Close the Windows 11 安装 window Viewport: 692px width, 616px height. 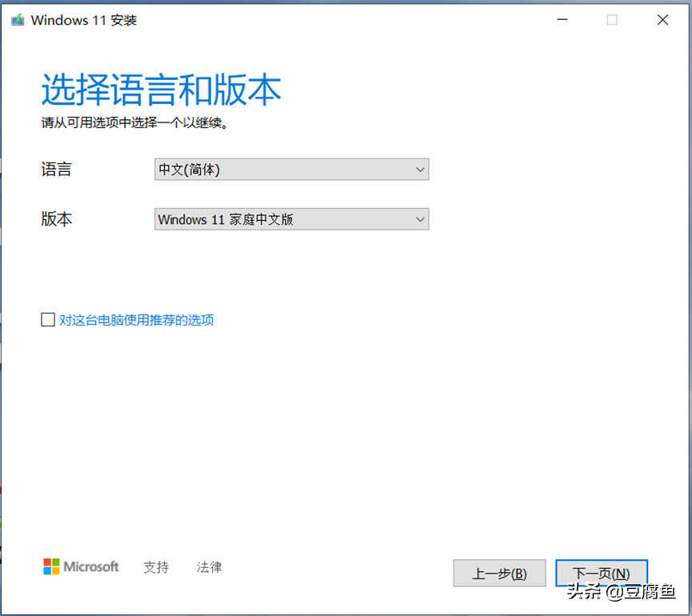click(x=662, y=20)
